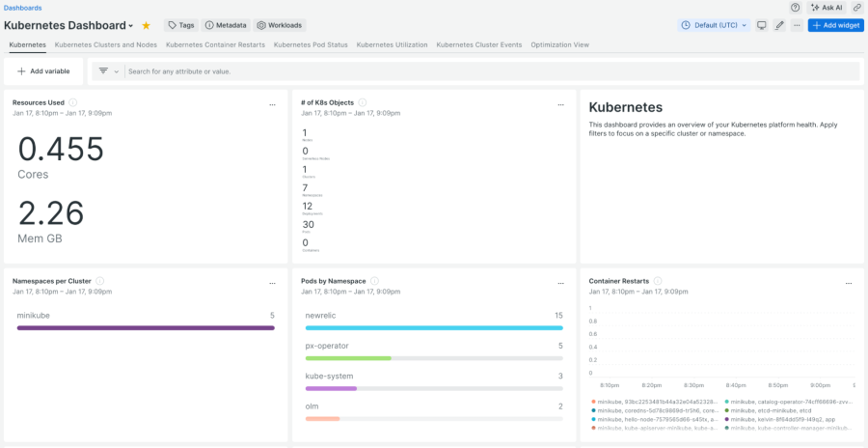Focus the attribute search filter field
The image size is (868, 448).
[482, 71]
